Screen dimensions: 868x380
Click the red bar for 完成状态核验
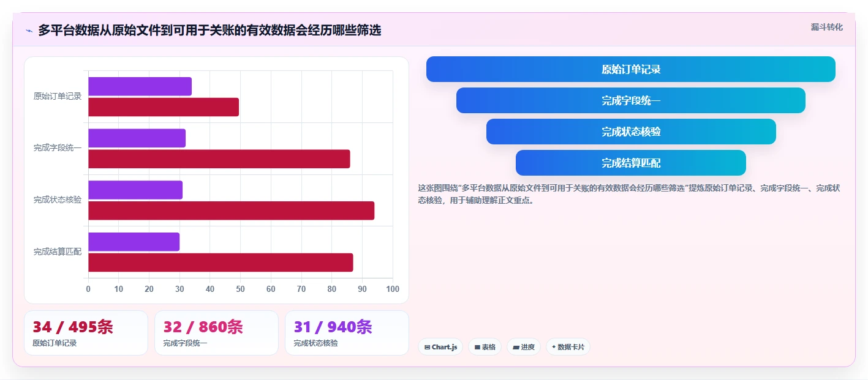231,210
